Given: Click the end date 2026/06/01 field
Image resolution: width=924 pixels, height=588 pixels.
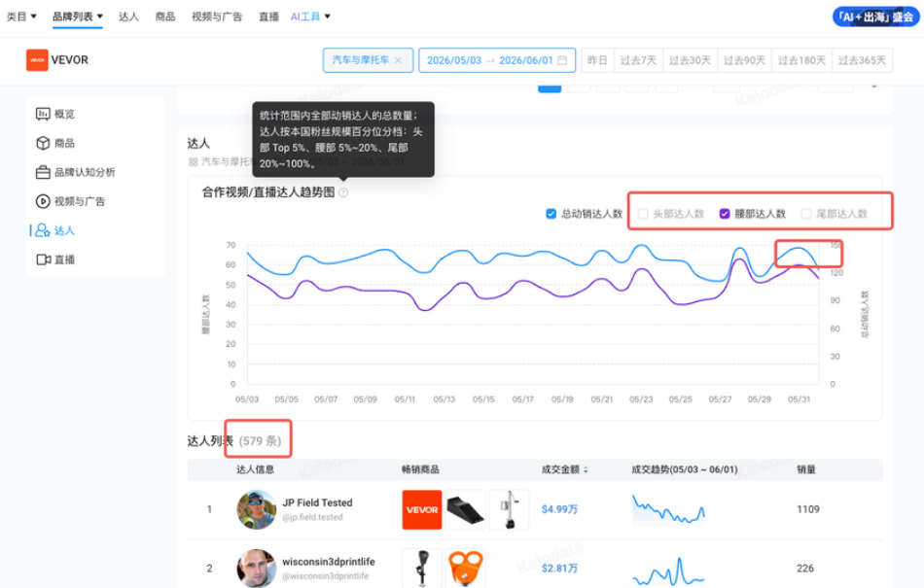Looking at the screenshot, I should [x=525, y=60].
